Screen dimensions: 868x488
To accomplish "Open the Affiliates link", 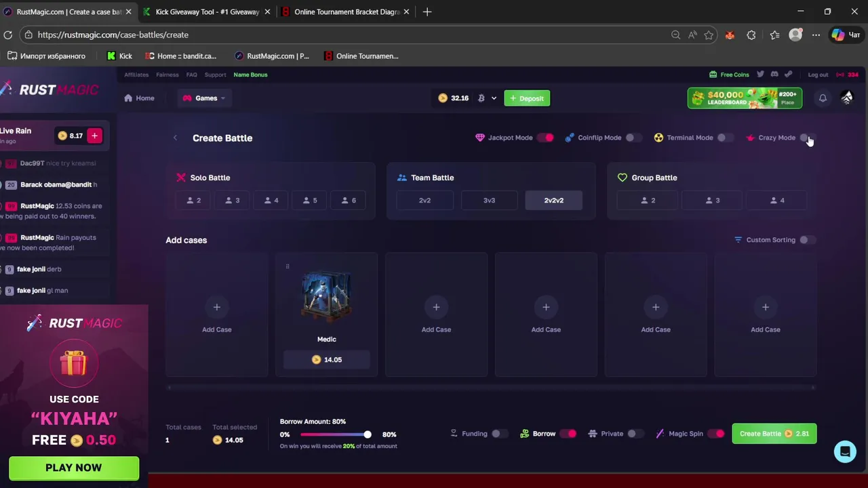I will click(136, 75).
